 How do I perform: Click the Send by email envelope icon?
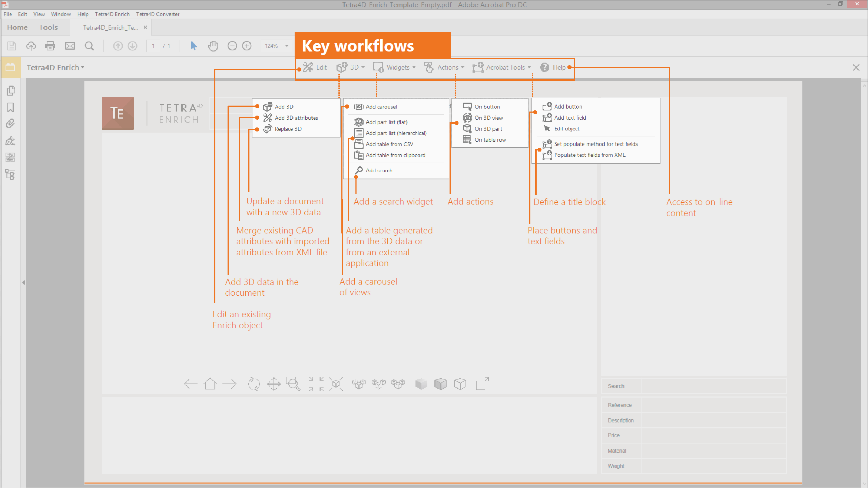tap(70, 46)
